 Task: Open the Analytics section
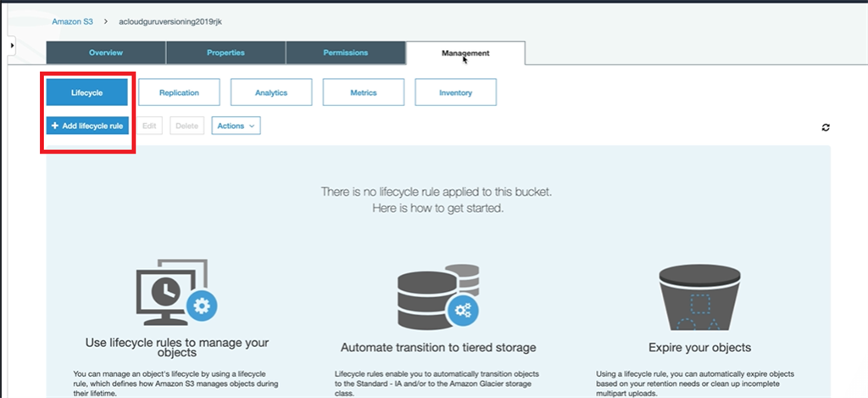pos(271,92)
